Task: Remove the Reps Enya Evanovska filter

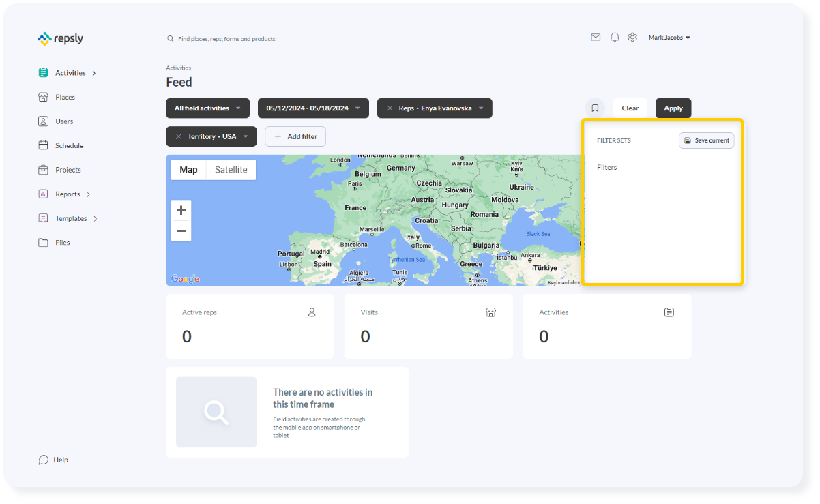Action: [390, 108]
